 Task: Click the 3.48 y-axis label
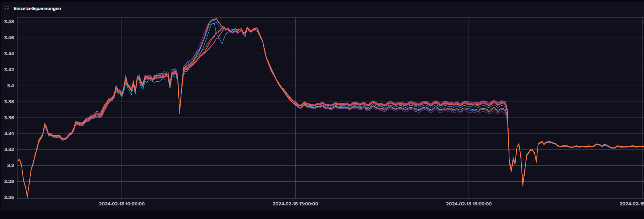tap(9, 22)
